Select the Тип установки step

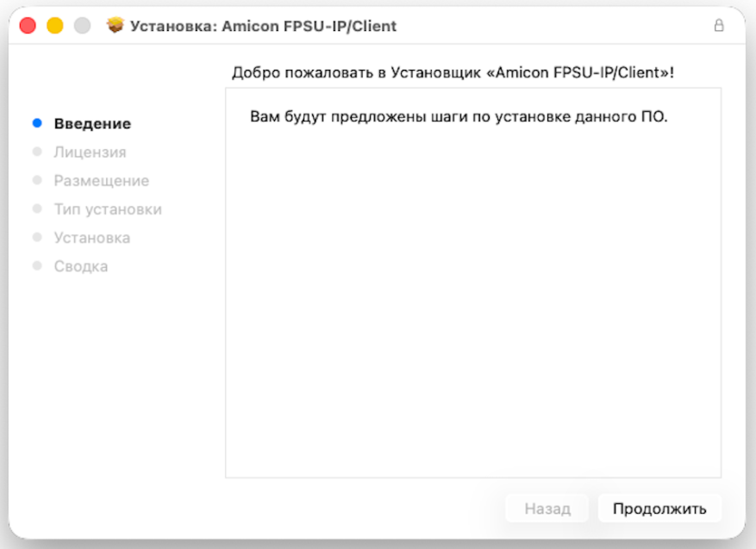(x=108, y=209)
